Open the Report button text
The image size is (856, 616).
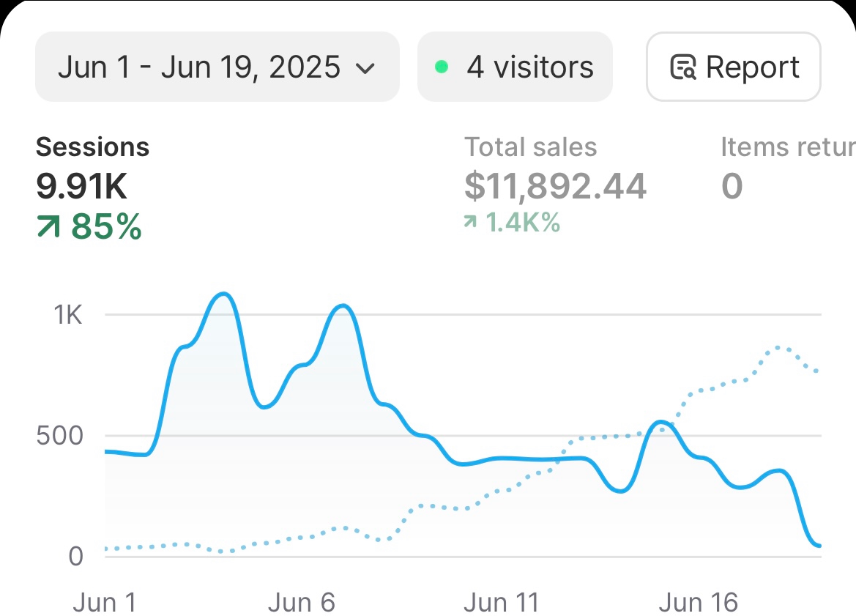[x=752, y=67]
